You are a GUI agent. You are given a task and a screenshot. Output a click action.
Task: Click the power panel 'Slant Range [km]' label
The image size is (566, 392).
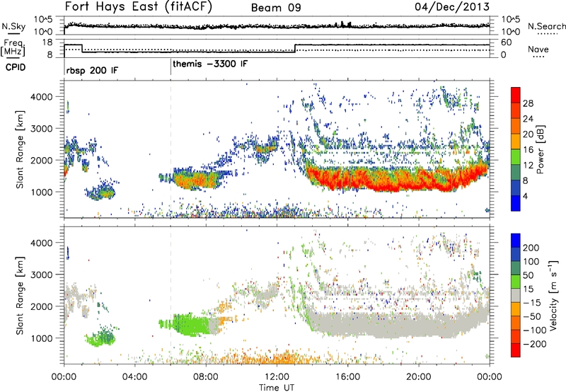point(20,149)
